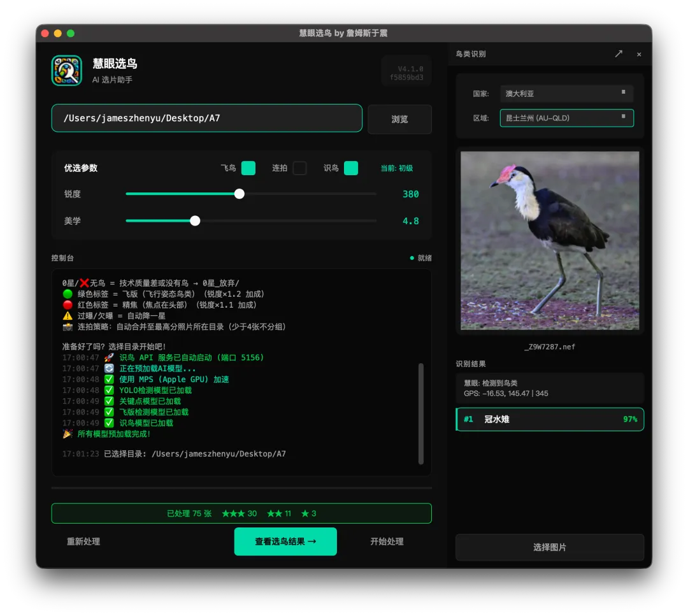Click the 控制台 heading

pyautogui.click(x=62, y=258)
